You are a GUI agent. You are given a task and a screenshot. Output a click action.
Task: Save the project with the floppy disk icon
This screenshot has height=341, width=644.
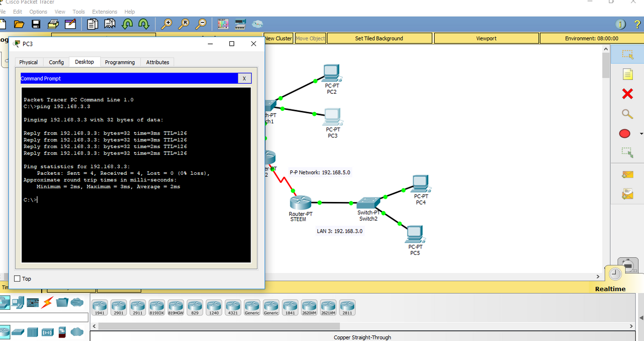pos(36,24)
